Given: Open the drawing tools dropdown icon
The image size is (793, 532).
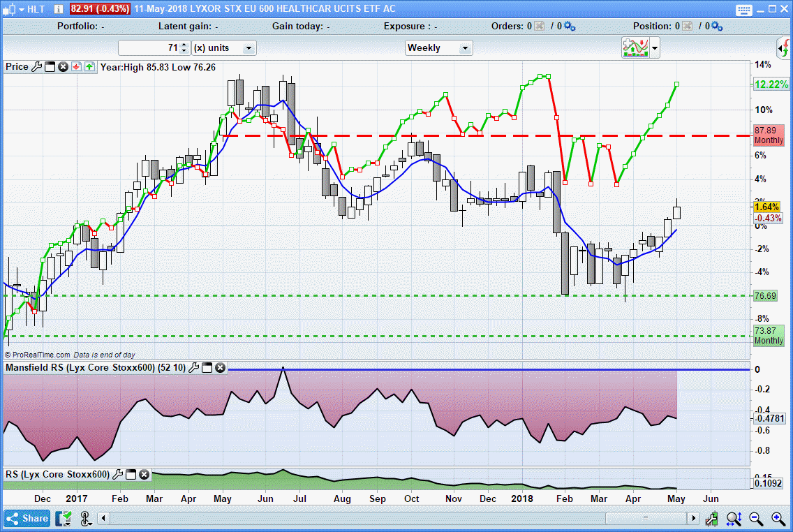Looking at the screenshot, I should 86,518.
